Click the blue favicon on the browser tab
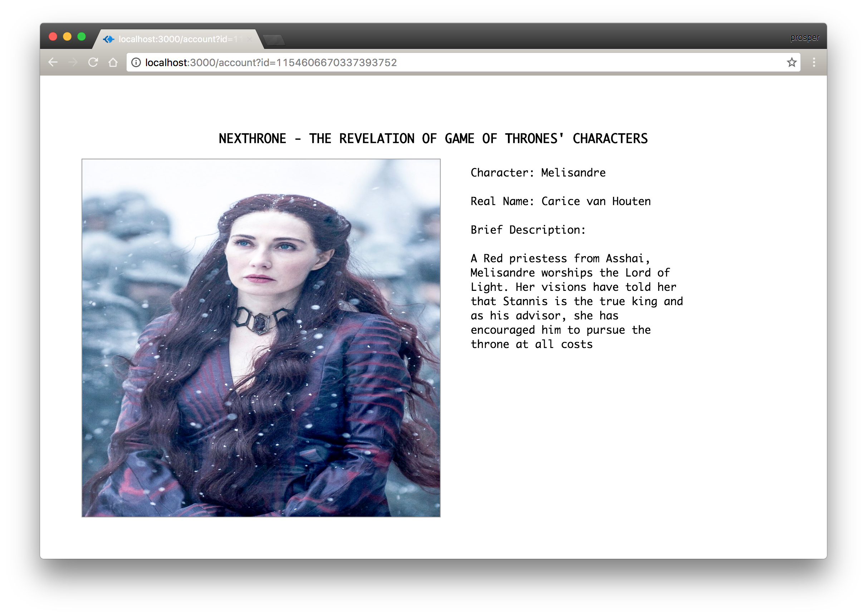The image size is (867, 616). coord(109,39)
